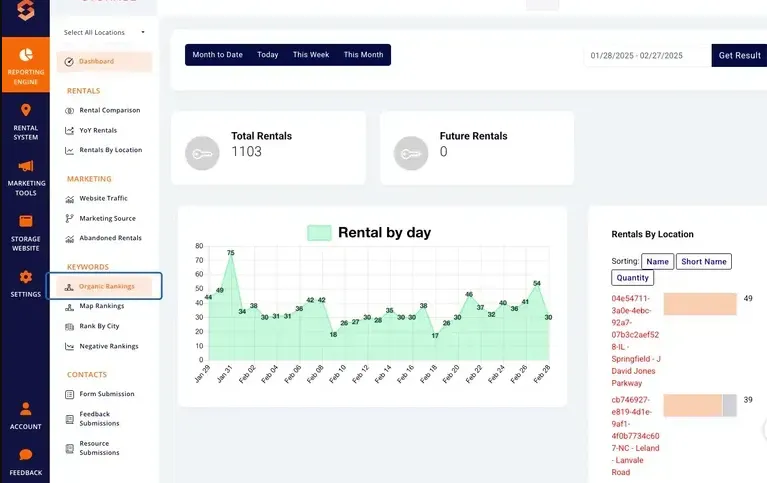Image resolution: width=767 pixels, height=483 pixels.
Task: Sort locations by Quantity
Action: (x=632, y=277)
